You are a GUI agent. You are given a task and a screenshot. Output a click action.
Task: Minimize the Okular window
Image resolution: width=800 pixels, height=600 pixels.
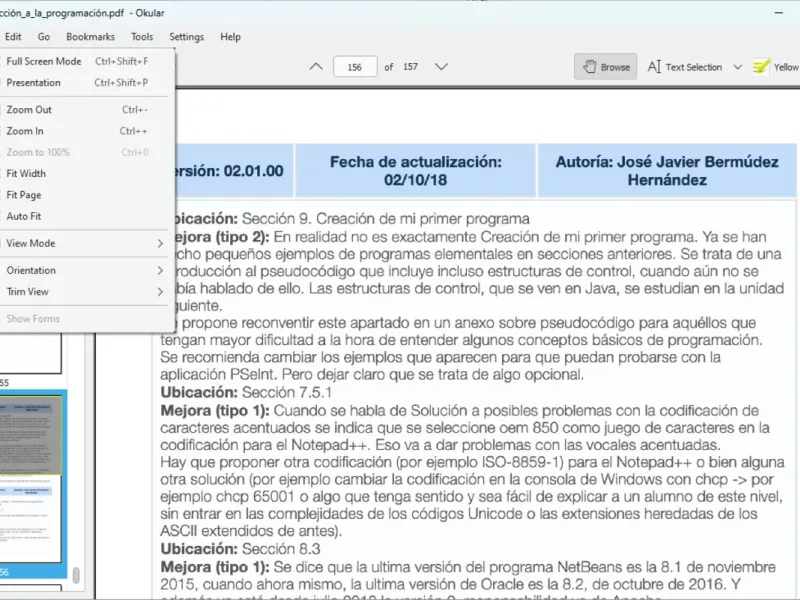(779, 13)
